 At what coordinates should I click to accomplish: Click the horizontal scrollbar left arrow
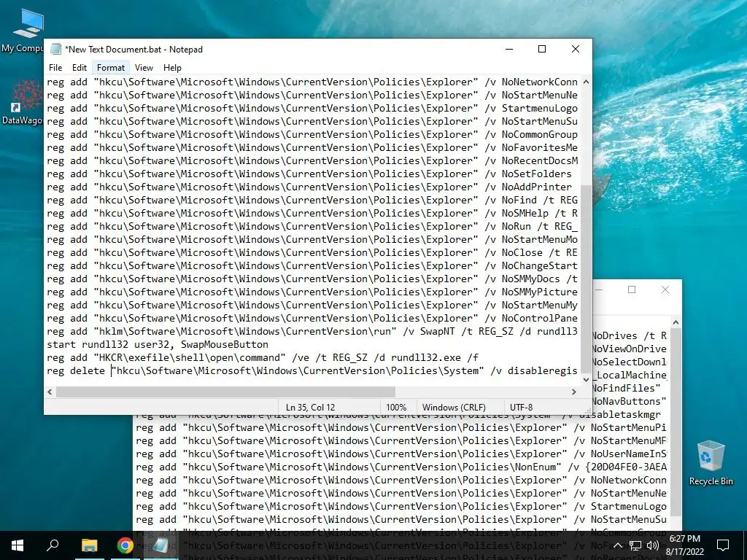point(50,392)
